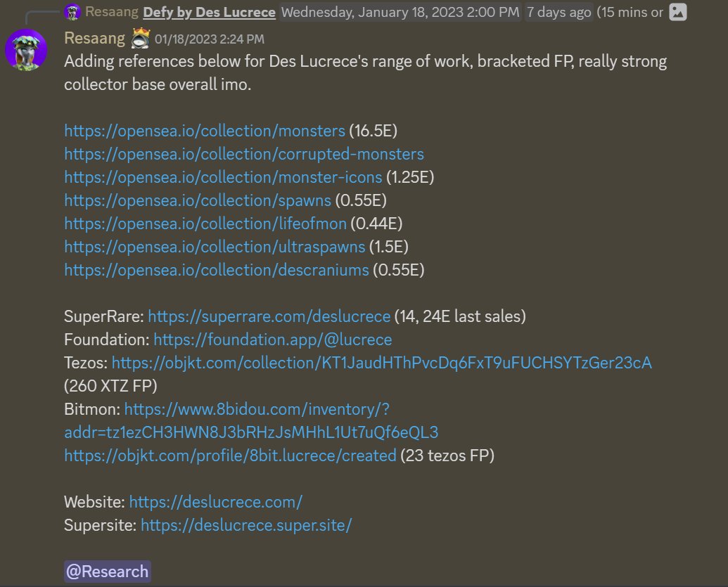Click the message timestamp 01/18/2023 2:24 PM
728x587 pixels.
210,39
